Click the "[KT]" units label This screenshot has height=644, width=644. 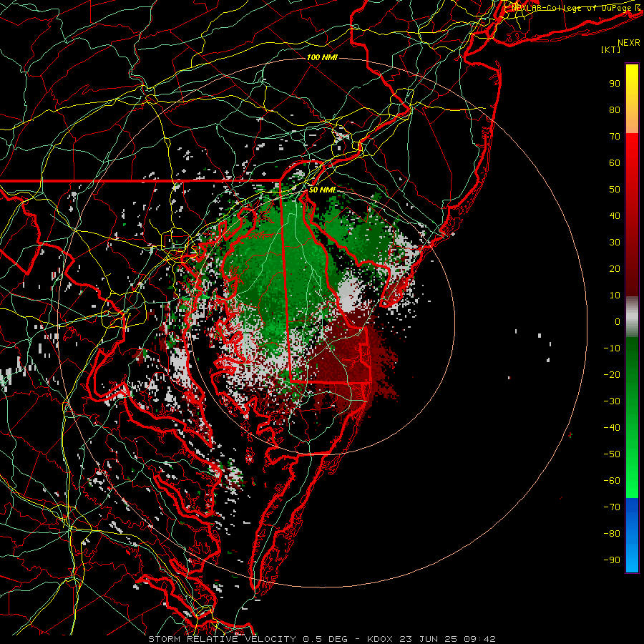click(611, 49)
